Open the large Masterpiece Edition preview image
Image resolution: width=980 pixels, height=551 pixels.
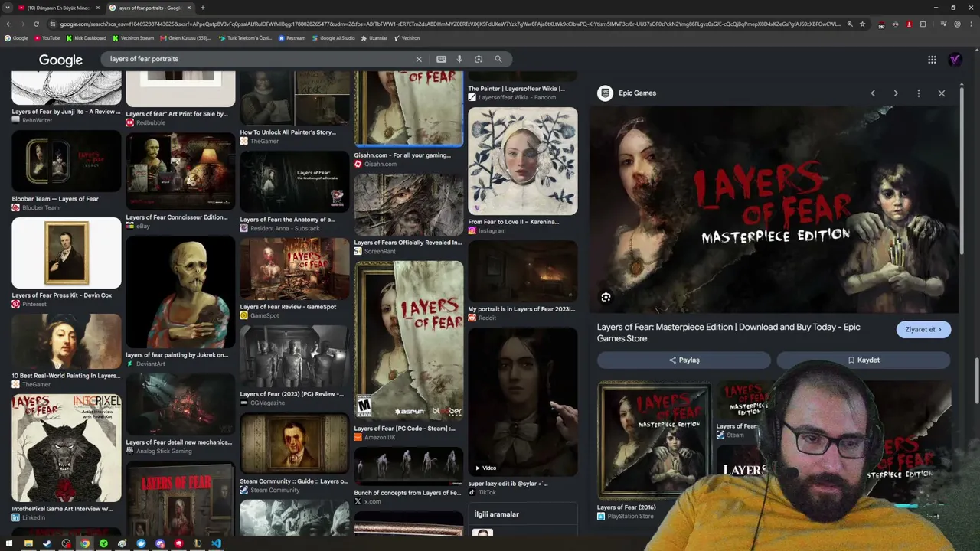(x=774, y=209)
